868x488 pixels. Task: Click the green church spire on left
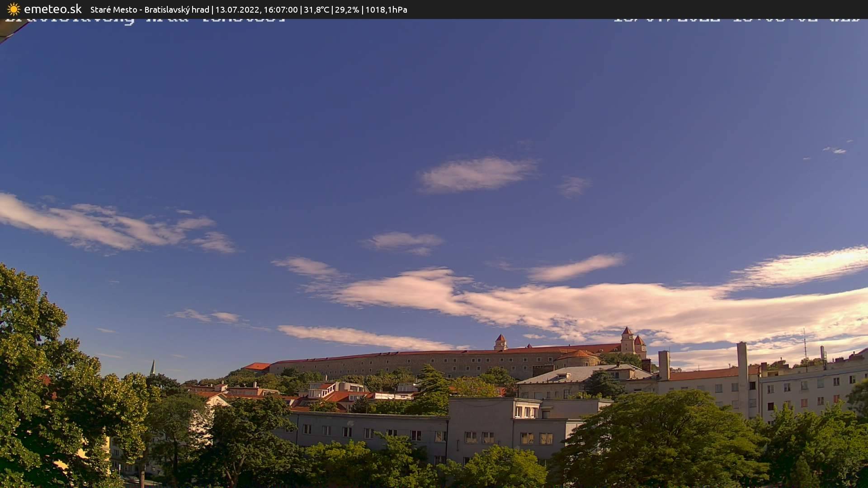click(153, 368)
